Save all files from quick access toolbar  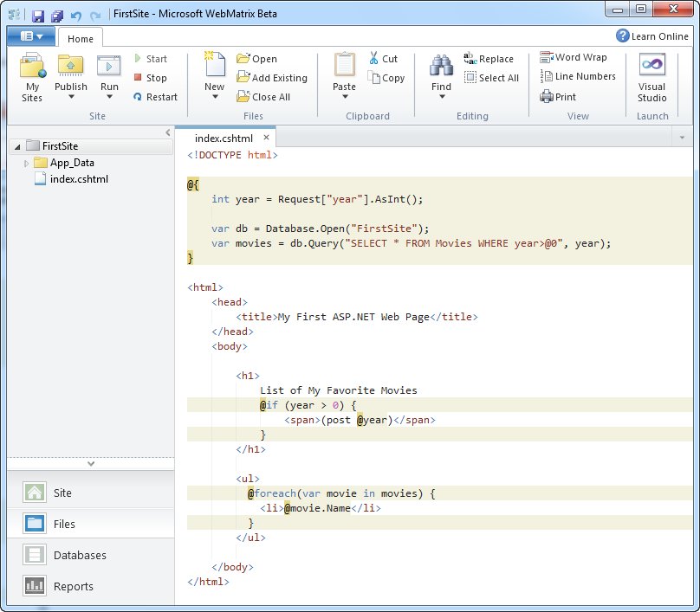57,16
